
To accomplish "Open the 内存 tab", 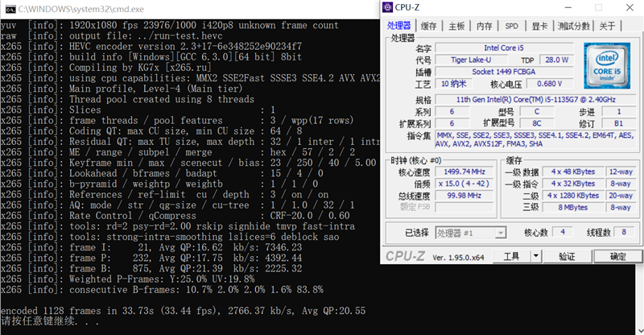I will coord(484,26).
